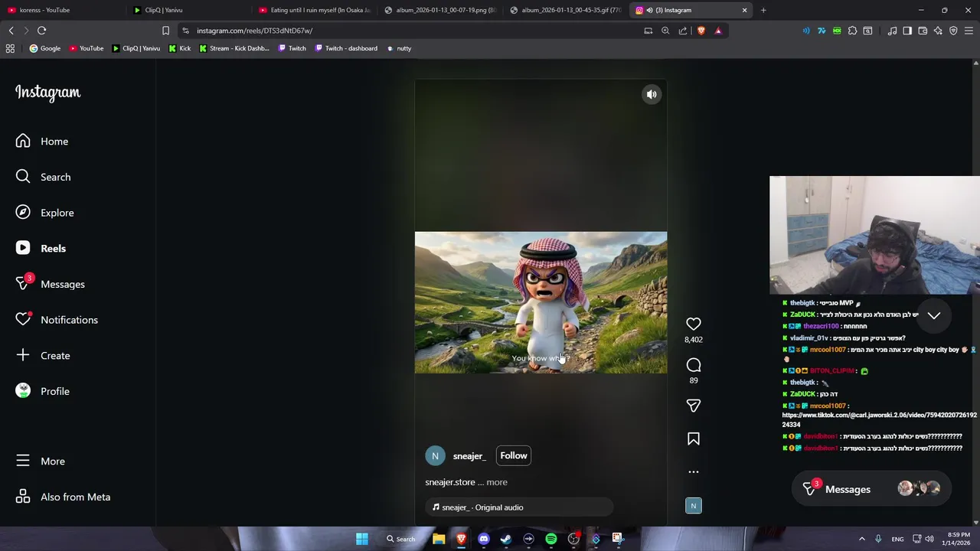Open the browser main menu

[969, 31]
